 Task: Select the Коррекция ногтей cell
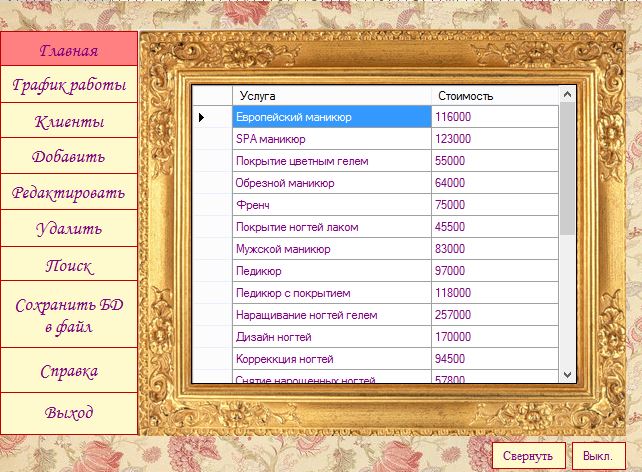tap(332, 359)
